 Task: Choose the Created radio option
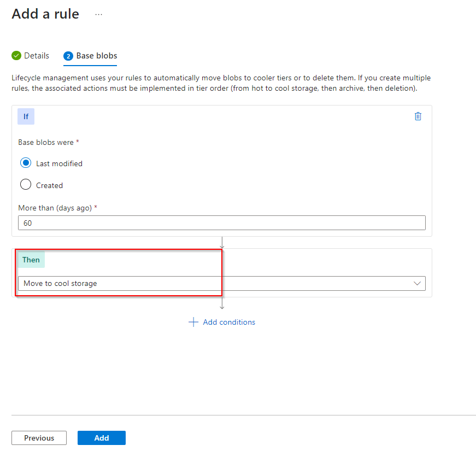pos(26,185)
